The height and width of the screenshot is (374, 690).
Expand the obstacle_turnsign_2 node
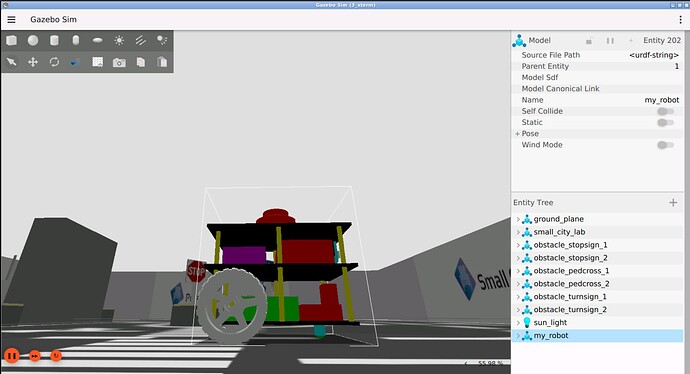(518, 310)
